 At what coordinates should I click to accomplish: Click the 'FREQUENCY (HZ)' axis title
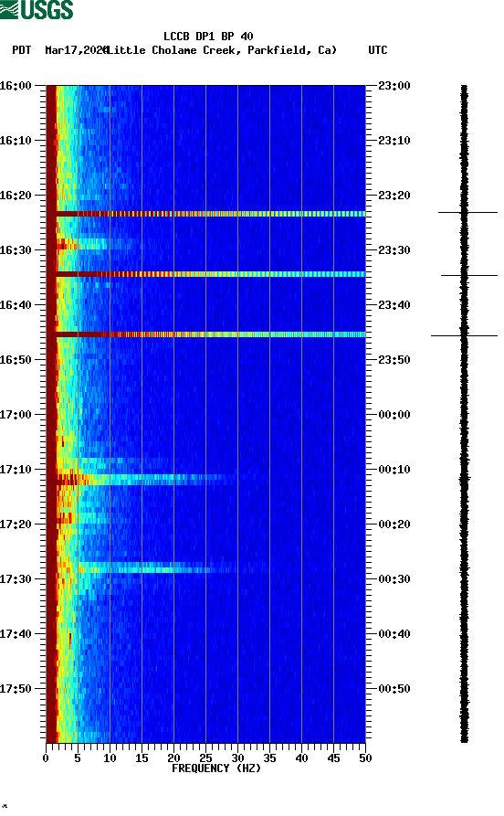pyautogui.click(x=216, y=768)
